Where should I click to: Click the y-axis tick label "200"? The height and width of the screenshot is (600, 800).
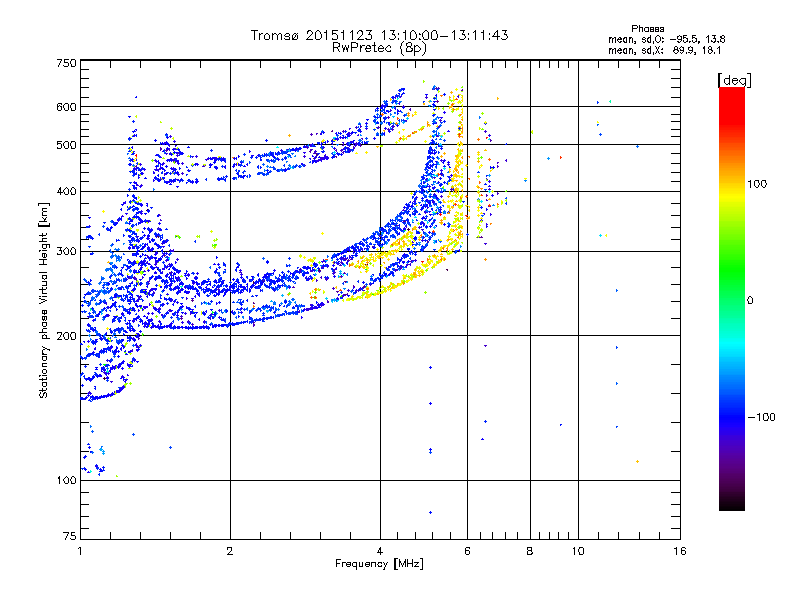(x=66, y=336)
